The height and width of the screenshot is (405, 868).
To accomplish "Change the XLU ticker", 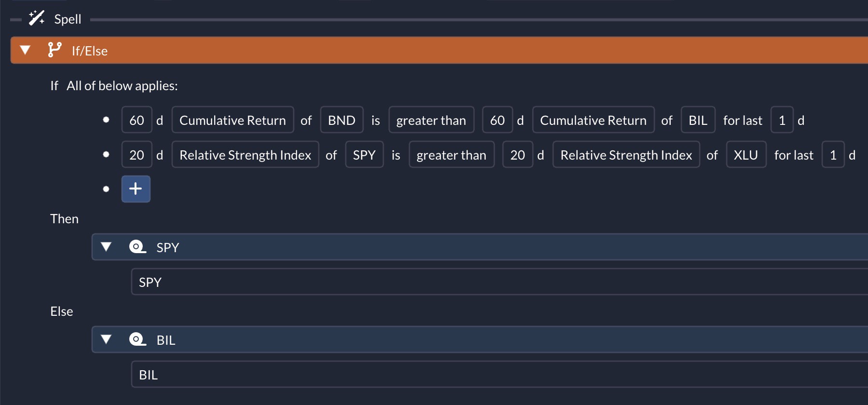I will coord(746,154).
